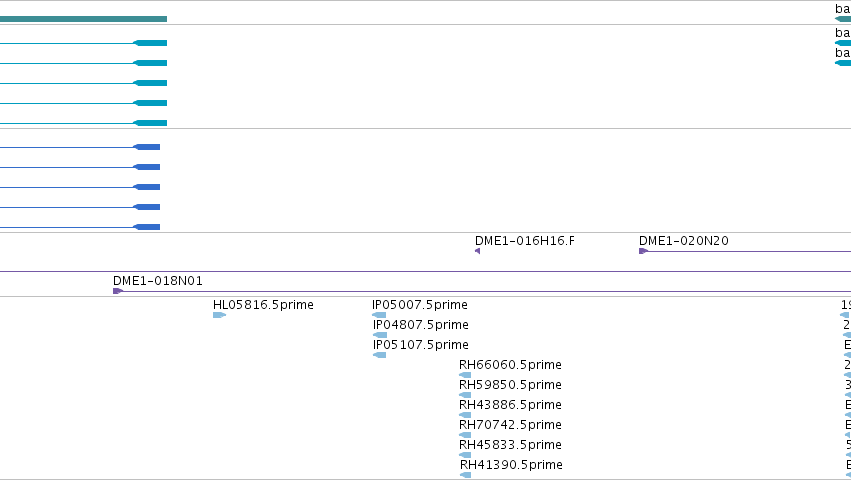Click the unlabeled purple line spanning the full width

(x=426, y=271)
